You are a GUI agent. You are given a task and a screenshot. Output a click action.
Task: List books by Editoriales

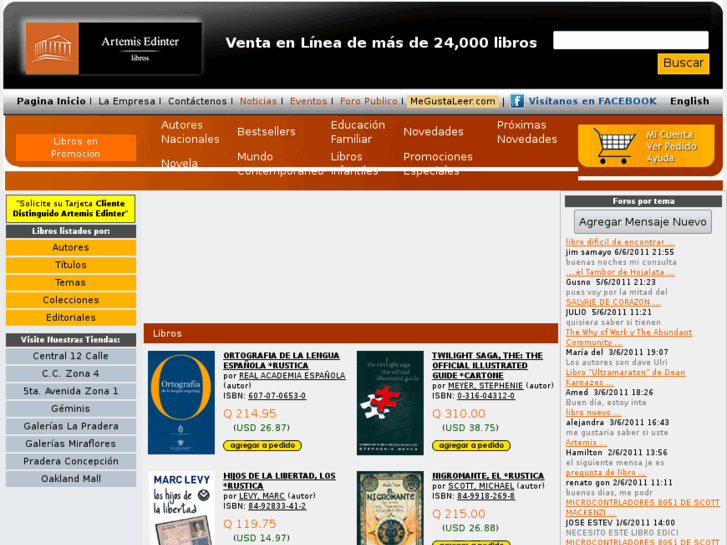70,318
